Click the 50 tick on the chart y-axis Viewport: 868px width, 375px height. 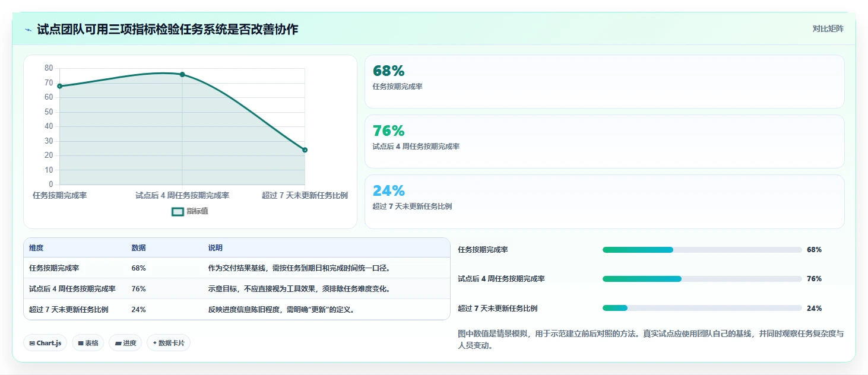[49, 112]
